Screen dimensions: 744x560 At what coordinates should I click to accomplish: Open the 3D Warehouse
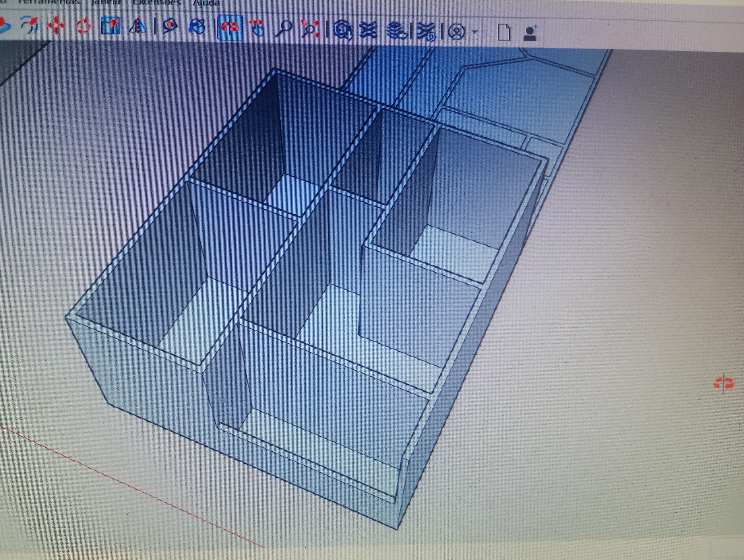click(x=342, y=31)
